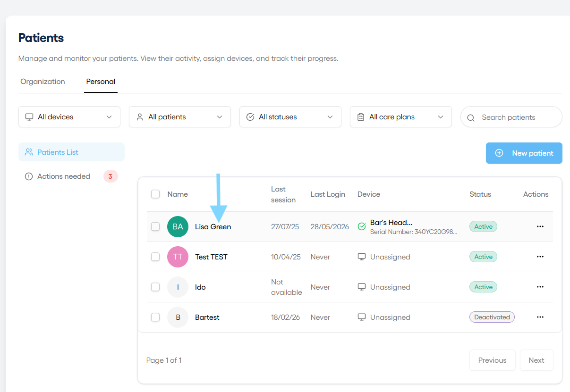Click the Active status badge for Test TEST
Screen dimensions: 570x392
pos(483,257)
